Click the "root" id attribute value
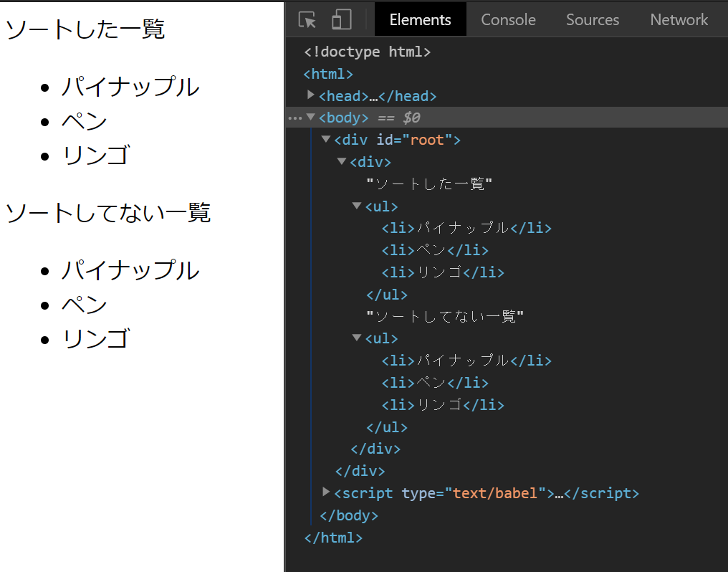This screenshot has width=728, height=572. pyautogui.click(x=427, y=140)
